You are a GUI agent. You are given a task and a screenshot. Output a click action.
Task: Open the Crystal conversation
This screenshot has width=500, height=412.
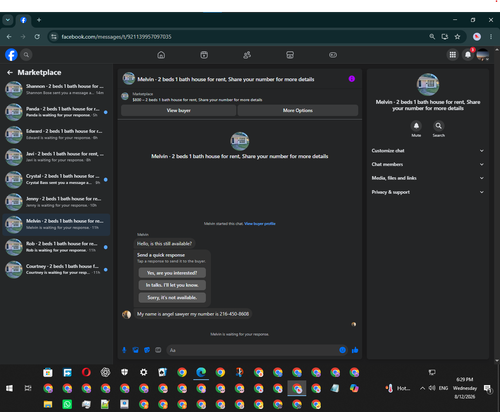56,179
